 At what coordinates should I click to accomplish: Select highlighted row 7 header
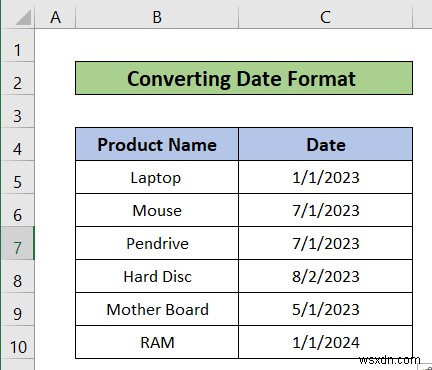(17, 243)
